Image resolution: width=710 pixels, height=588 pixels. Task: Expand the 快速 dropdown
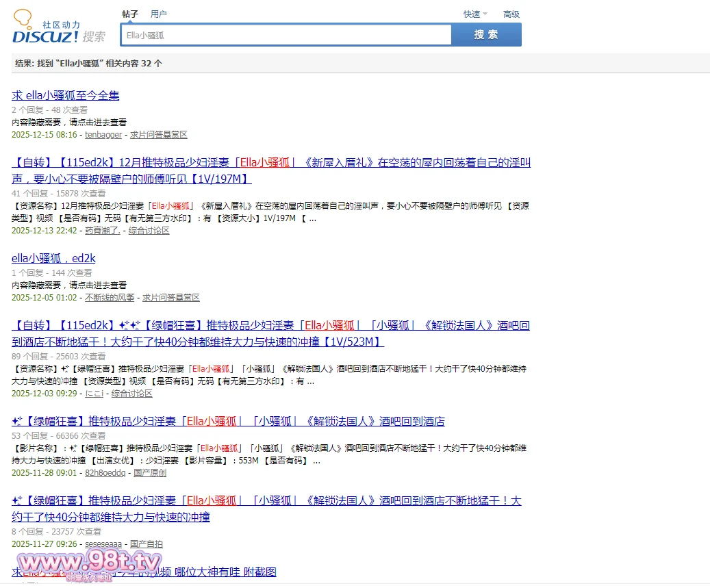pyautogui.click(x=475, y=14)
